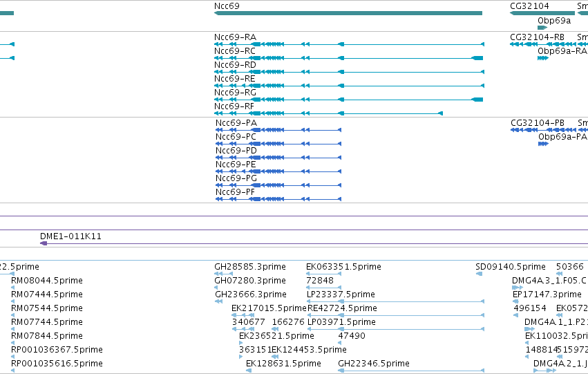Select the RM07844.5prime EST label
Image resolution: width=588 pixels, height=374 pixels.
coord(47,336)
